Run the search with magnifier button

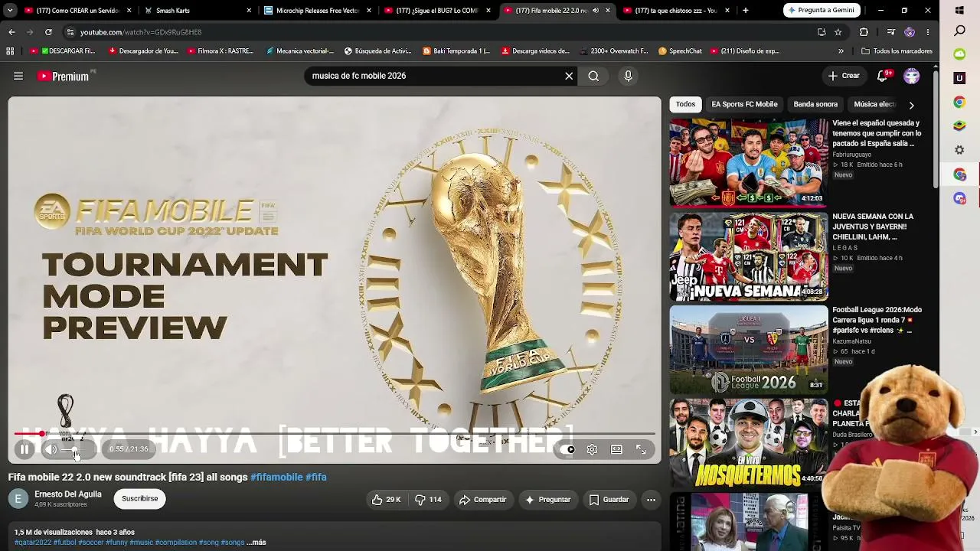(x=593, y=76)
